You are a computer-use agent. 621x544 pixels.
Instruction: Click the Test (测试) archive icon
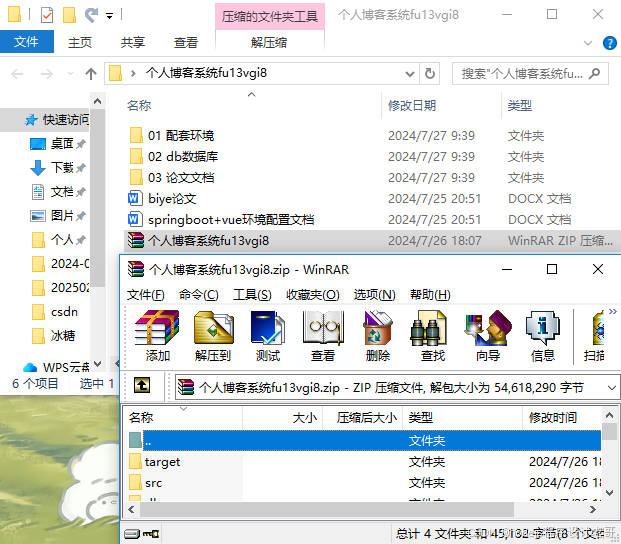click(268, 335)
